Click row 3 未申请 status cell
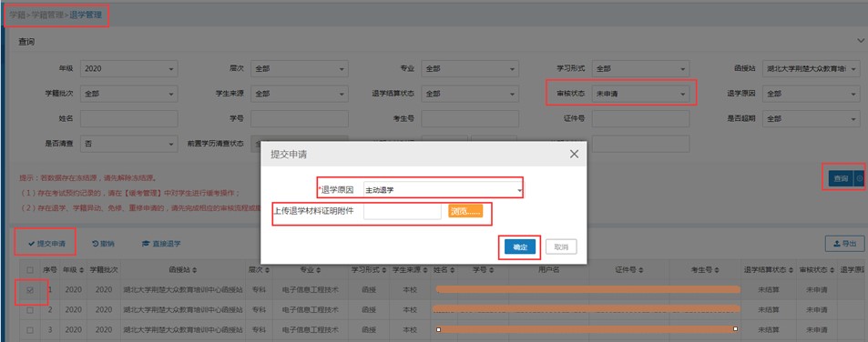 point(816,330)
